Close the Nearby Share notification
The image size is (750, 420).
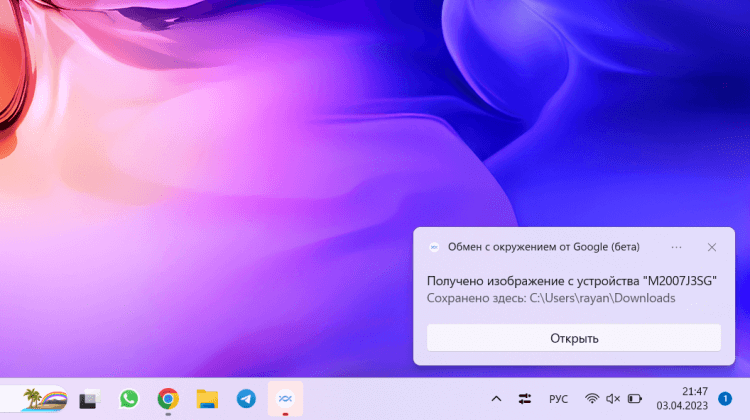point(712,247)
